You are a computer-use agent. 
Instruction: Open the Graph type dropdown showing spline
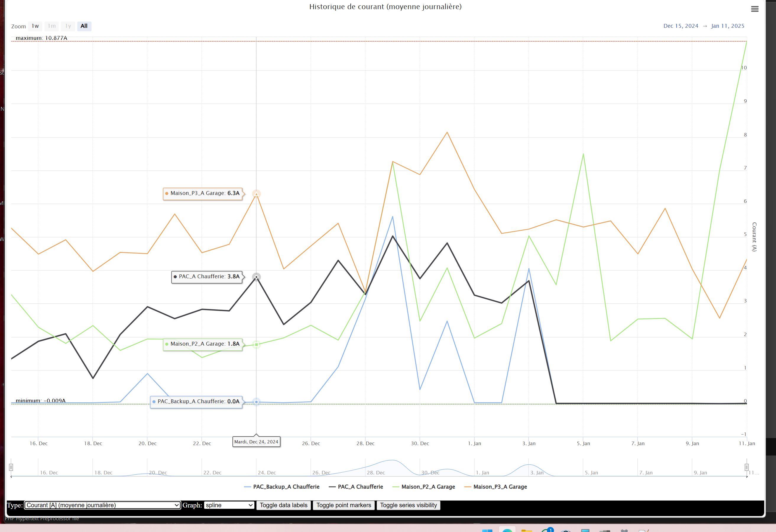tap(229, 505)
